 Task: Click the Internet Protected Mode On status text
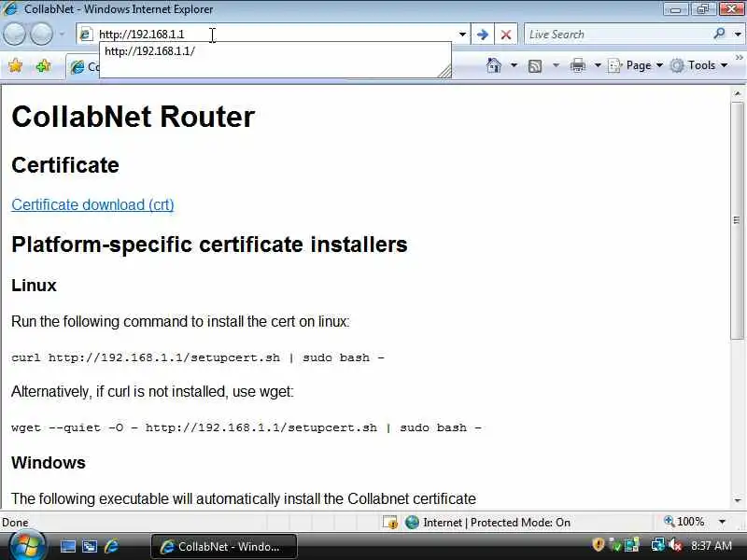pos(497,523)
